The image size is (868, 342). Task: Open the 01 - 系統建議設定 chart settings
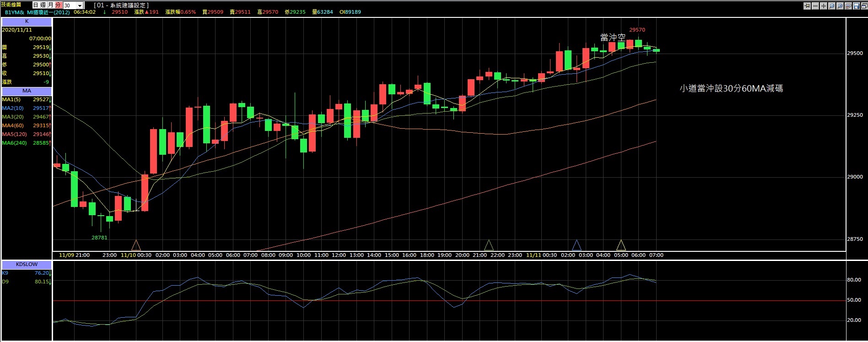pos(121,5)
